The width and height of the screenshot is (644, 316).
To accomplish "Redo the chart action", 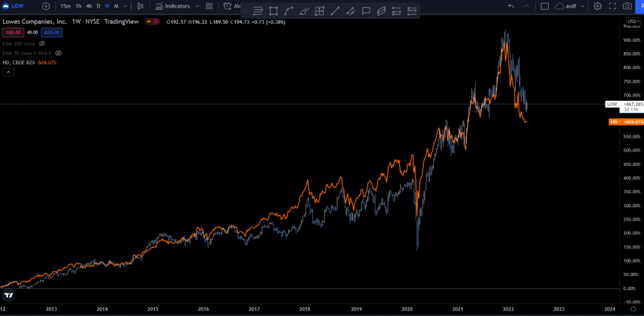I will (x=526, y=6).
